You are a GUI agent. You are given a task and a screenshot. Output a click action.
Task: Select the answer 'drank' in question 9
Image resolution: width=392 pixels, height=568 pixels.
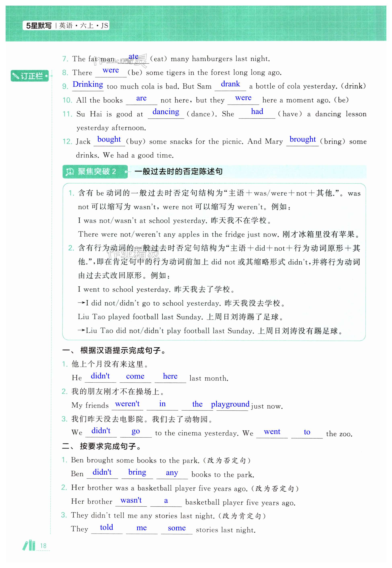(x=230, y=84)
